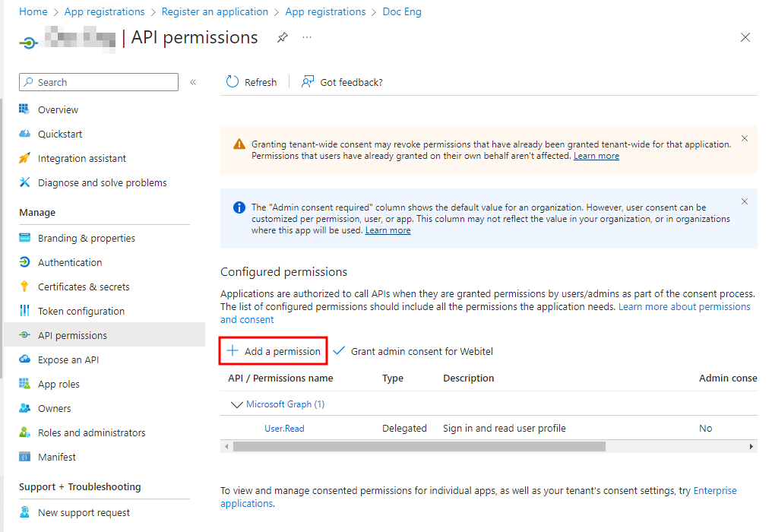
Task: Open the User.Read permission link
Action: point(284,428)
